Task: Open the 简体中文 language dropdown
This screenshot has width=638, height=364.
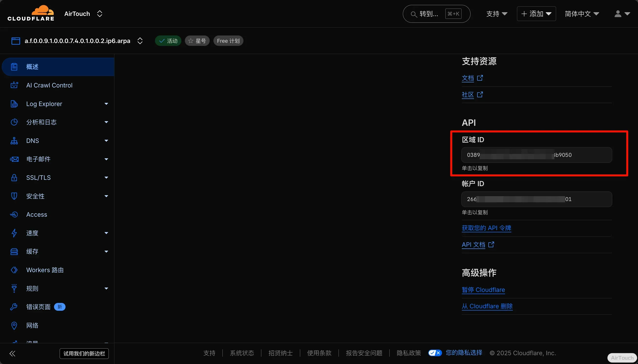Action: point(582,14)
